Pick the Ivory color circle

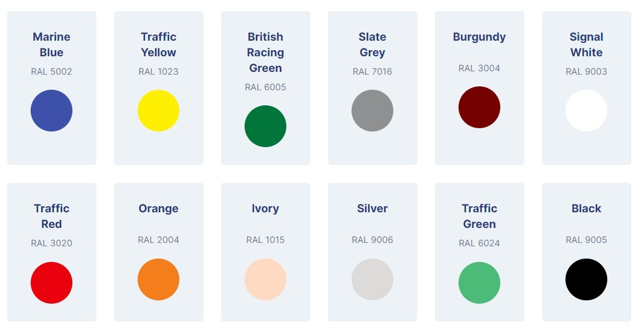[265, 279]
